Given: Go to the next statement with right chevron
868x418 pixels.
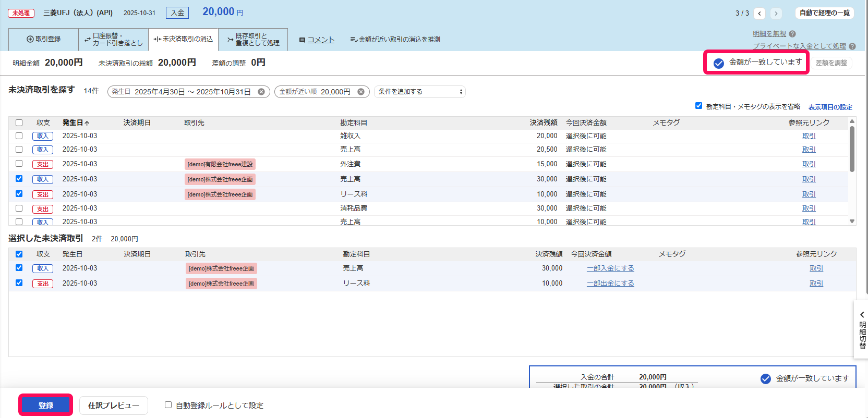Looking at the screenshot, I should click(x=776, y=13).
